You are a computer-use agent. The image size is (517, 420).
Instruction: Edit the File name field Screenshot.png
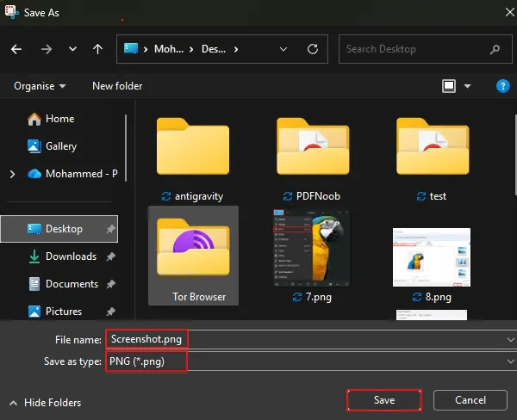310,339
